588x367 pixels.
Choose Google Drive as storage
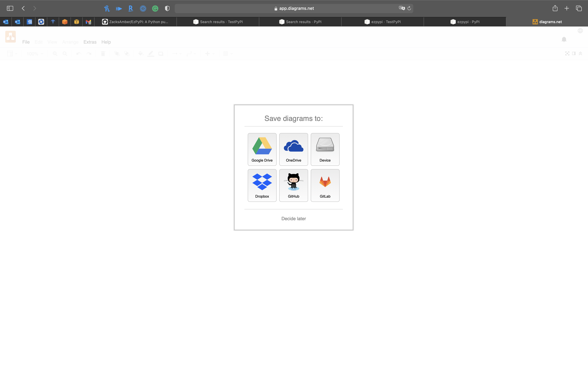point(262,149)
